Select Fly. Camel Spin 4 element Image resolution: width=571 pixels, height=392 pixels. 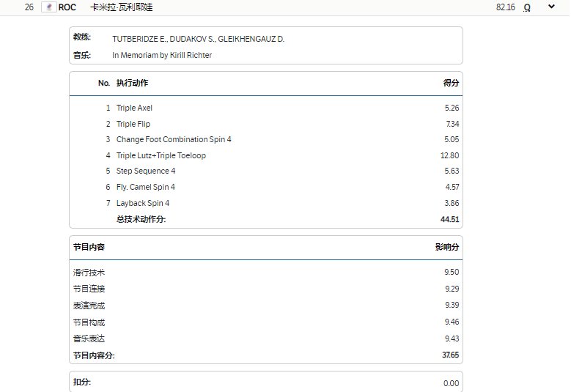tap(146, 187)
